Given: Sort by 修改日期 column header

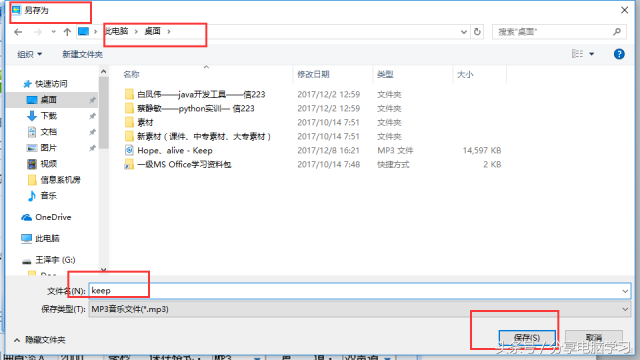Looking at the screenshot, I should coord(313,74).
